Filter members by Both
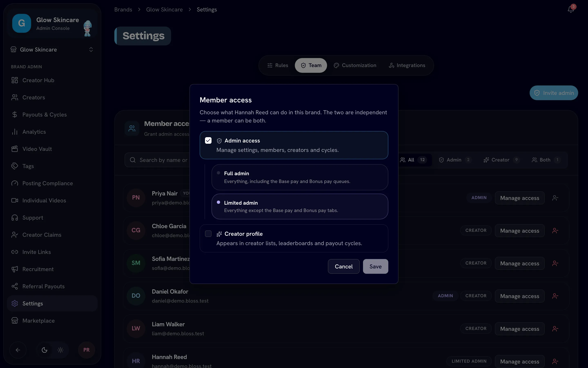Image resolution: width=588 pixels, height=368 pixels. point(546,160)
